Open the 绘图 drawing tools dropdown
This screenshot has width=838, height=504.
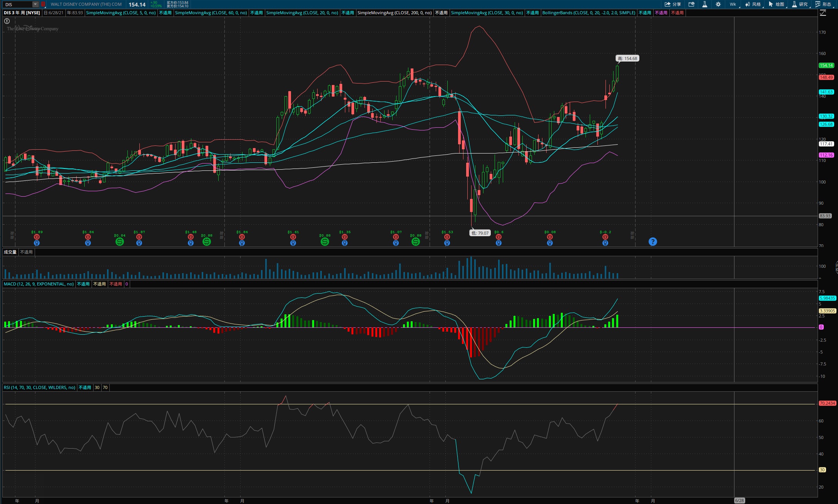point(777,4)
